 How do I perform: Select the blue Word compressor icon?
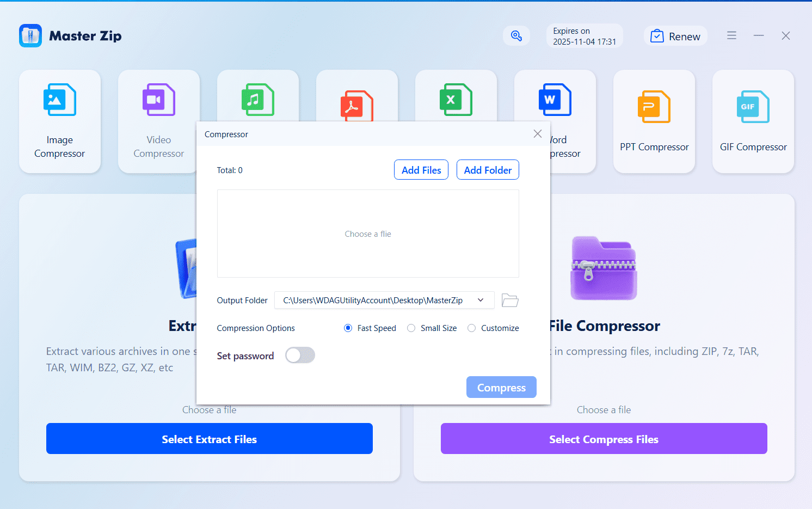pyautogui.click(x=555, y=100)
